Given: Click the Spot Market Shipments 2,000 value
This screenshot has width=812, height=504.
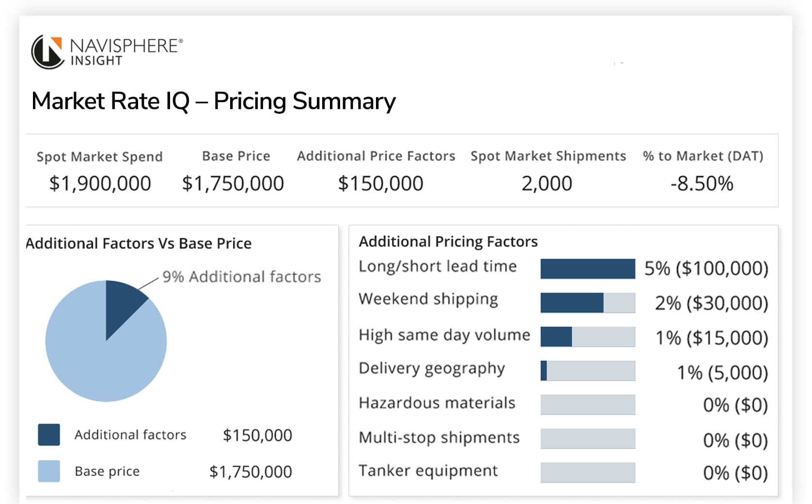Looking at the screenshot, I should click(x=547, y=183).
